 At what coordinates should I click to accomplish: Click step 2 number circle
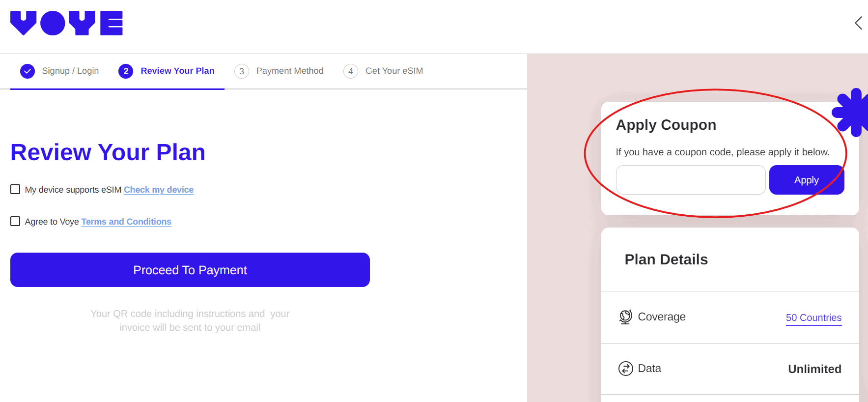[x=126, y=71]
